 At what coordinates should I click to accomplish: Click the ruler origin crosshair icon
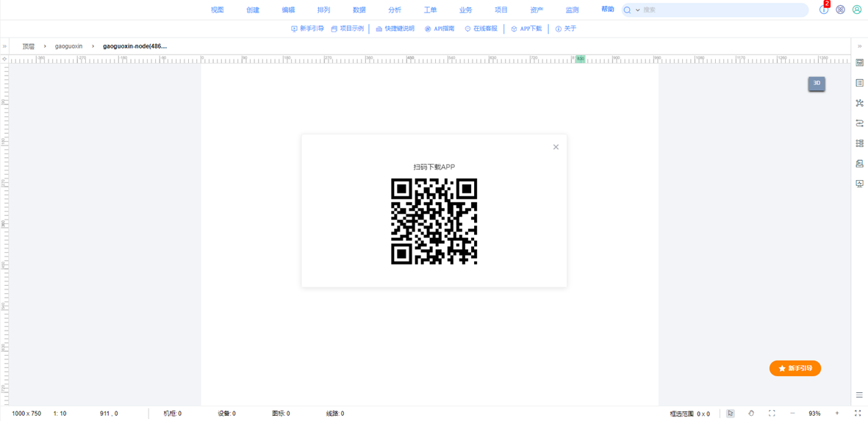tap(4, 59)
